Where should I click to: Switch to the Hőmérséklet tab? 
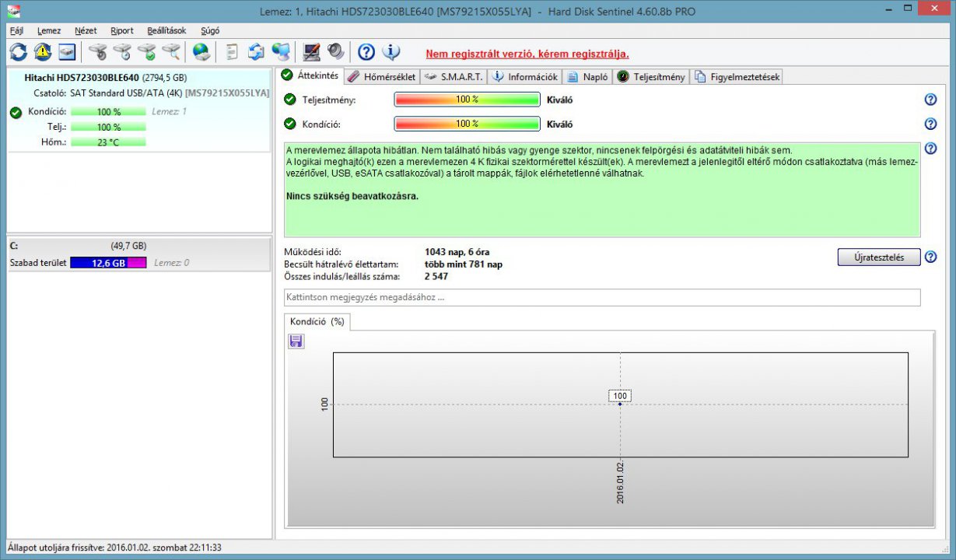tap(382, 76)
